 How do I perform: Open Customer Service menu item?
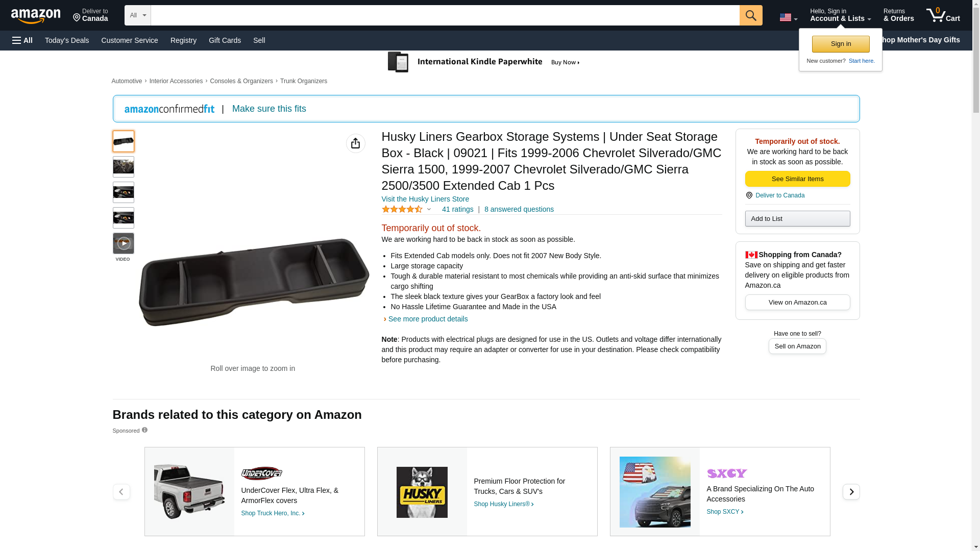(x=130, y=40)
